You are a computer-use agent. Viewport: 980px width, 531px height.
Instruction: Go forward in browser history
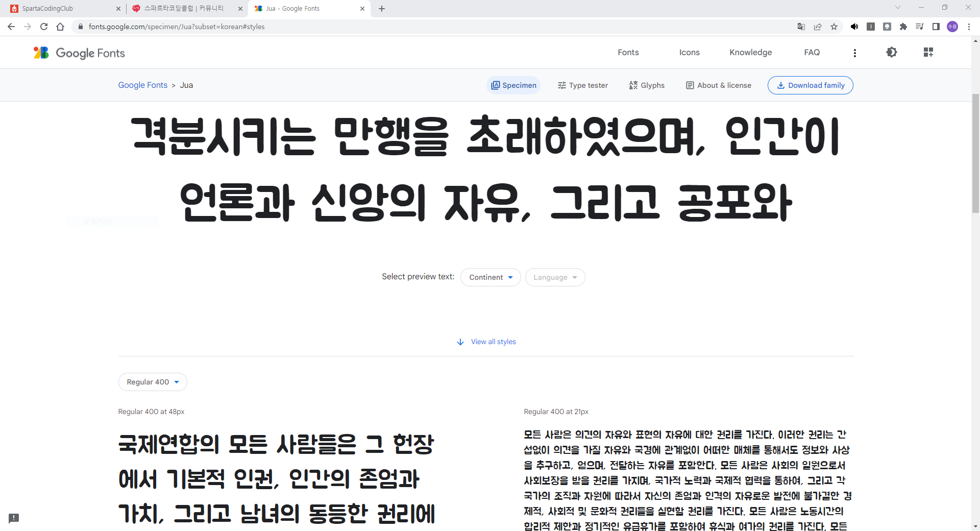28,27
